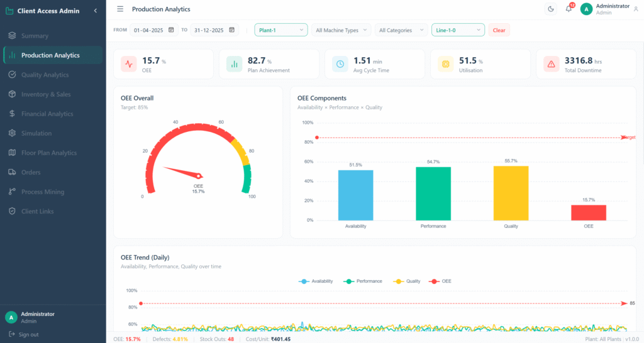
Task: Click the Client Links shield icon
Action: [12, 211]
